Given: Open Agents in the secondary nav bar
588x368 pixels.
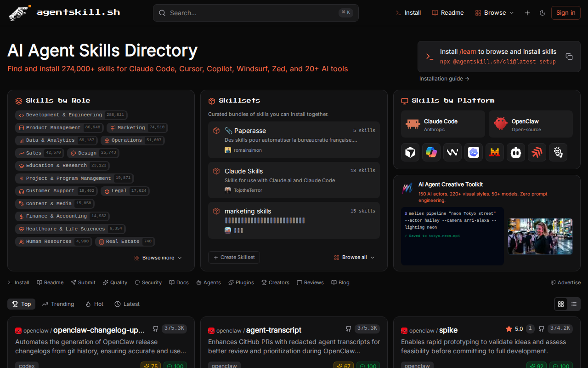Looking at the screenshot, I should click(x=209, y=282).
